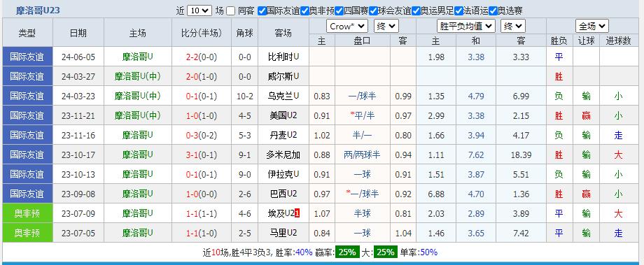Screen dimensions: 644x265
Task: Open the 全场 period dropdown
Action: click(591, 27)
